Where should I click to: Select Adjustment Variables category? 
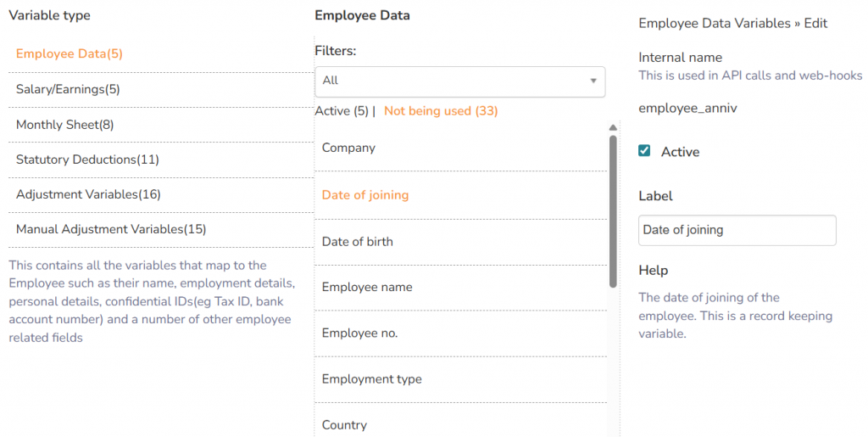[88, 194]
